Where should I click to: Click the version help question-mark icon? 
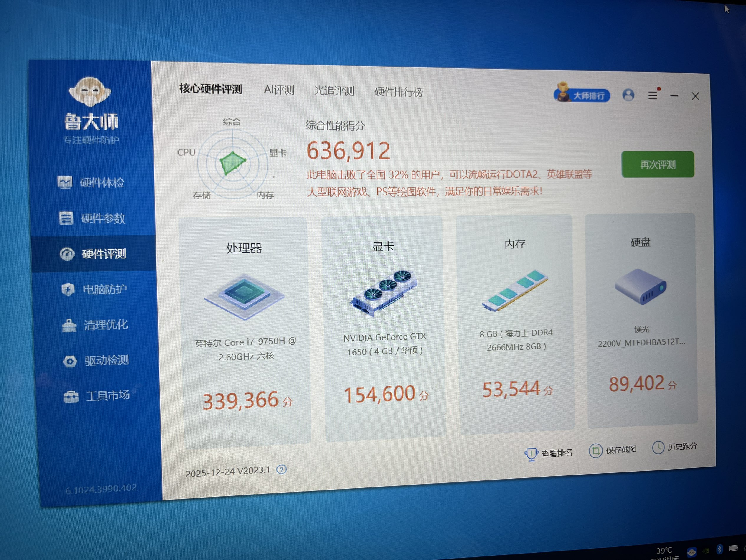pyautogui.click(x=281, y=469)
